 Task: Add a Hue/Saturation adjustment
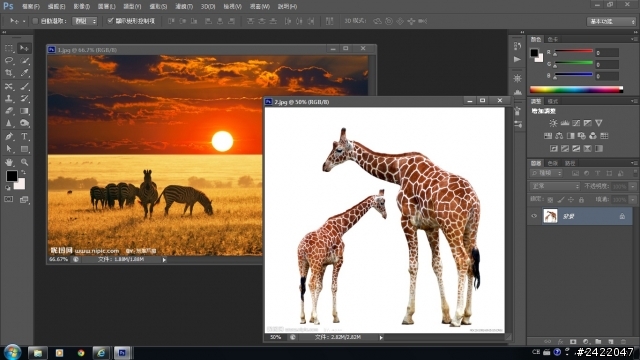pos(548,136)
